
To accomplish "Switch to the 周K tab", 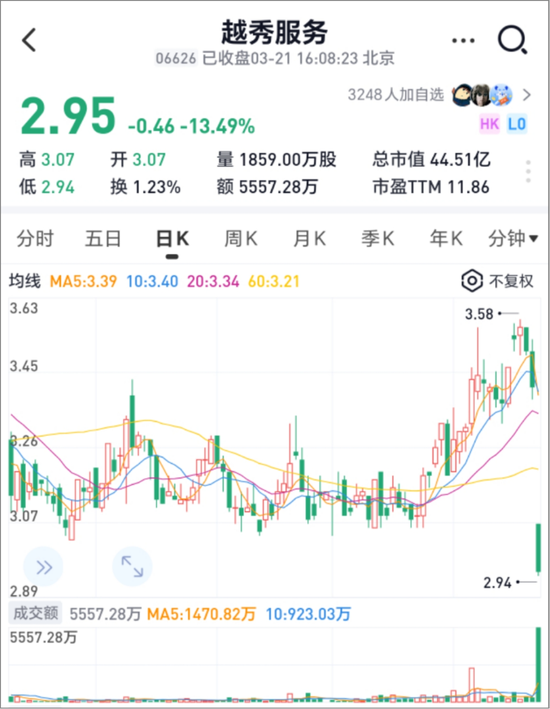I will (x=241, y=239).
